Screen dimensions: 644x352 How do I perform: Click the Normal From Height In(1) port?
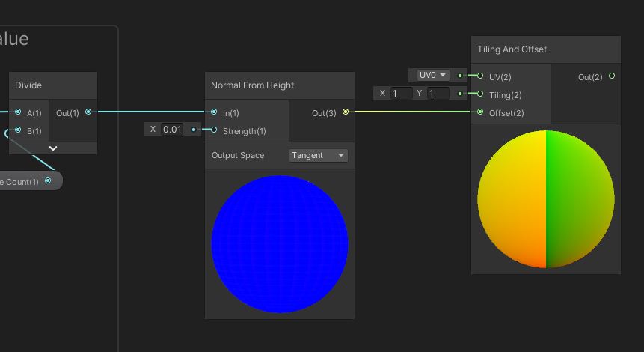coord(214,112)
